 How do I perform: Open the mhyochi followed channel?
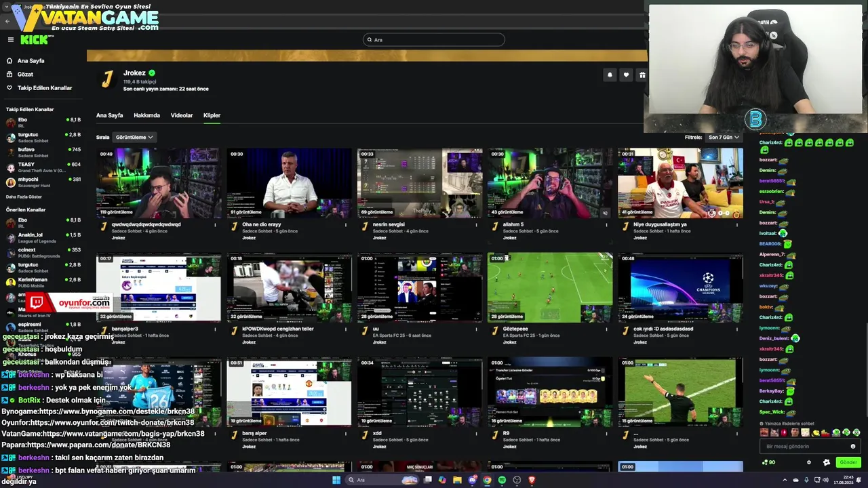(x=43, y=182)
